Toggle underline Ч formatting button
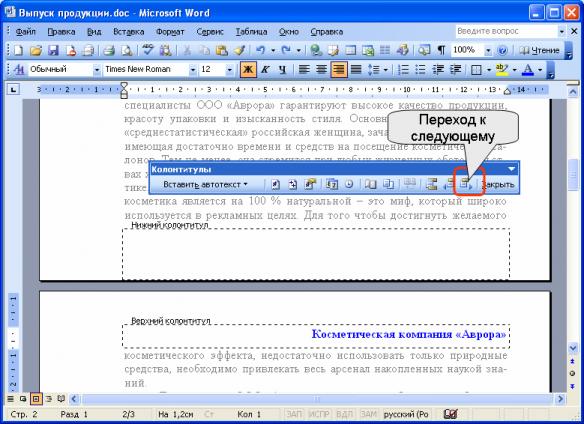584x424 pixels. point(283,69)
